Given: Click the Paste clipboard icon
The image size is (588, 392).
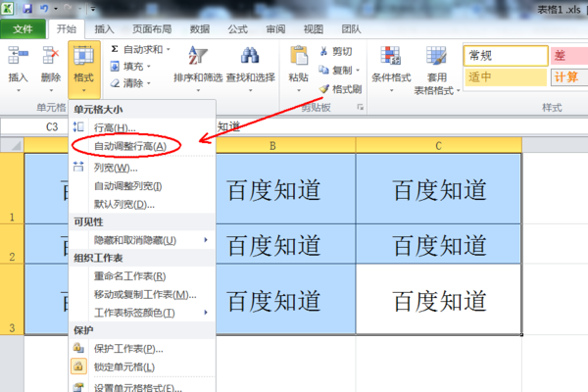Looking at the screenshot, I should [299, 56].
